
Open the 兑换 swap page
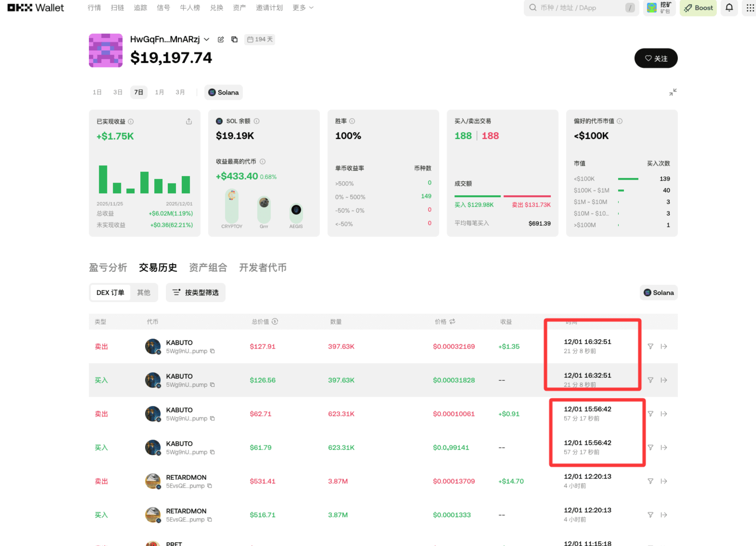tap(216, 8)
